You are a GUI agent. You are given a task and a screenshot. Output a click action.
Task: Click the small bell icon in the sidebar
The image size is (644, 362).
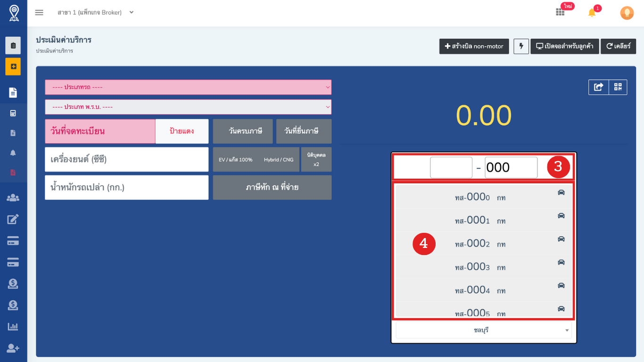pyautogui.click(x=13, y=153)
